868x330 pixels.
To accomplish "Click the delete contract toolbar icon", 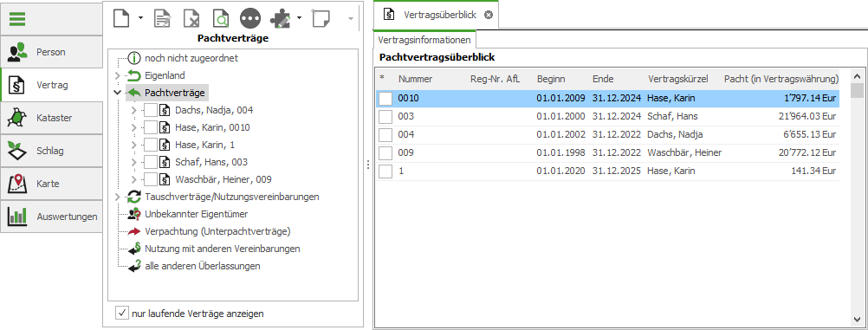I will coord(191,18).
